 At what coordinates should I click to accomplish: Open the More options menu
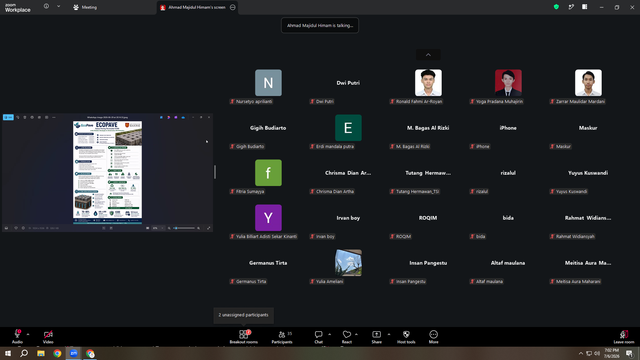(x=433, y=337)
